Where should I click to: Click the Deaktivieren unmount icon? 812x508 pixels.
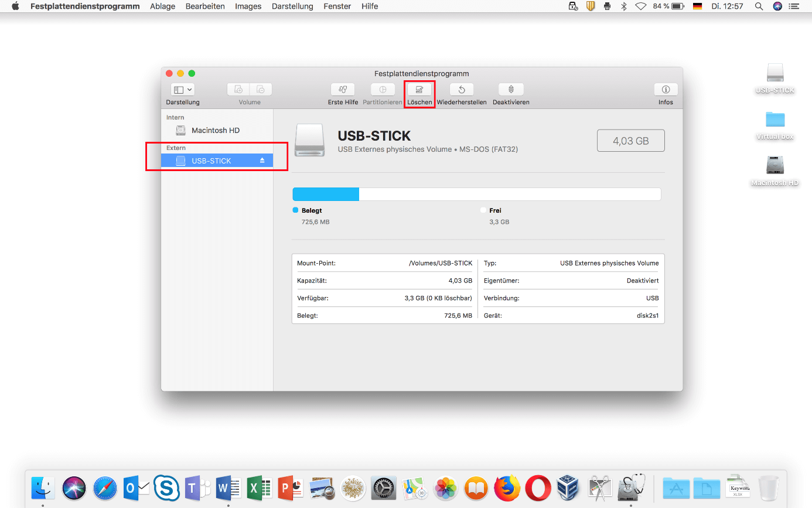point(511,90)
